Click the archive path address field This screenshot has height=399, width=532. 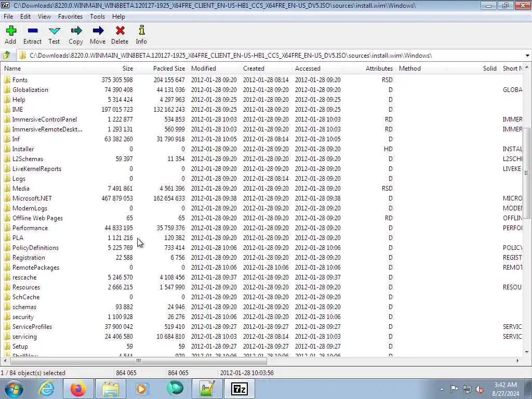click(270, 55)
